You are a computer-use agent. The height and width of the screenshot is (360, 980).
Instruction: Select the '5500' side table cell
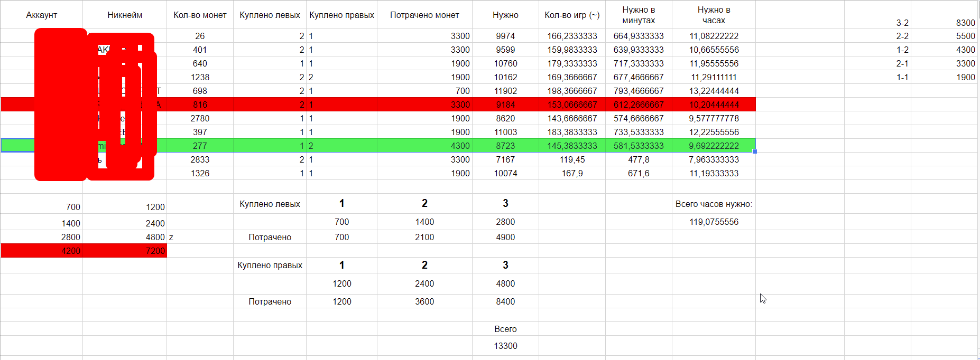click(x=945, y=36)
